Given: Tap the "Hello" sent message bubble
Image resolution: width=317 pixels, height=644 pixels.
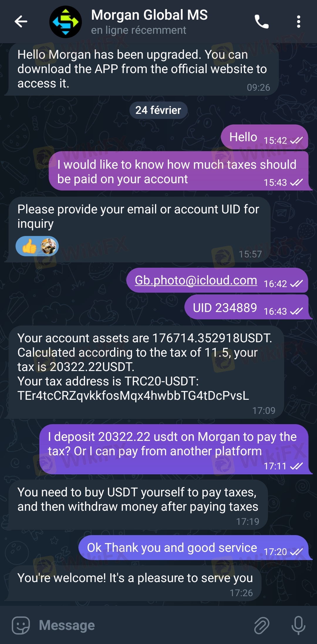Looking at the screenshot, I should pos(243,137).
